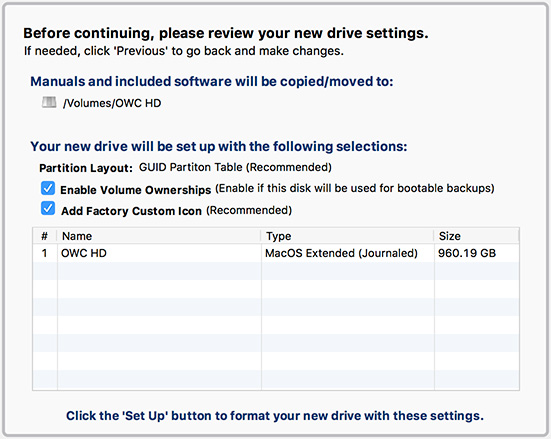Click MacOS Extended (Journaled) type cell
This screenshot has width=551, height=439.
341,253
